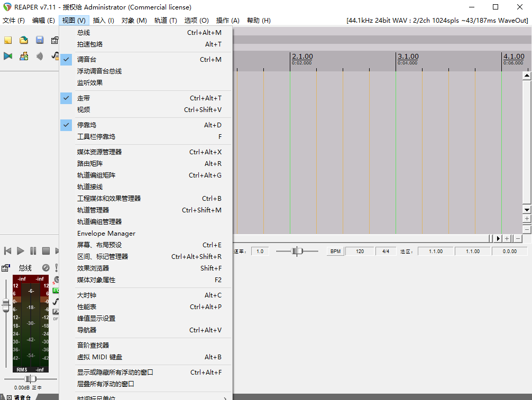Click the vertical scrollbar down arrow

tap(527, 209)
